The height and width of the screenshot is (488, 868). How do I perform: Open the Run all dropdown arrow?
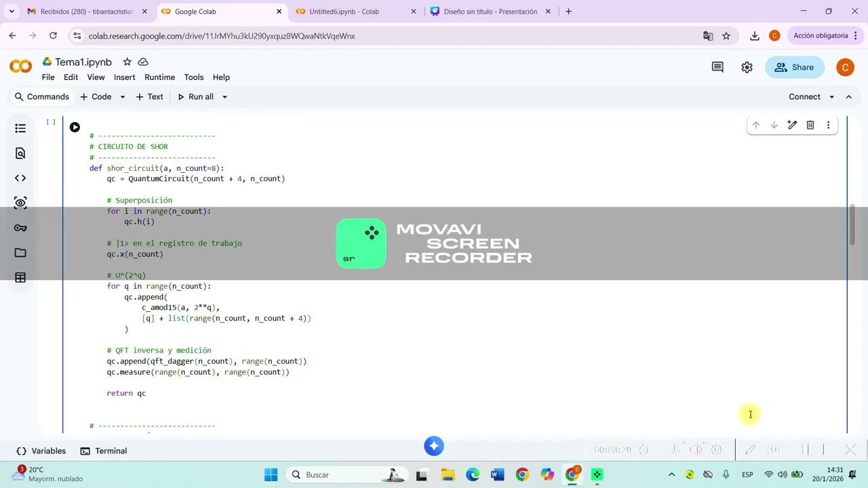(x=224, y=97)
